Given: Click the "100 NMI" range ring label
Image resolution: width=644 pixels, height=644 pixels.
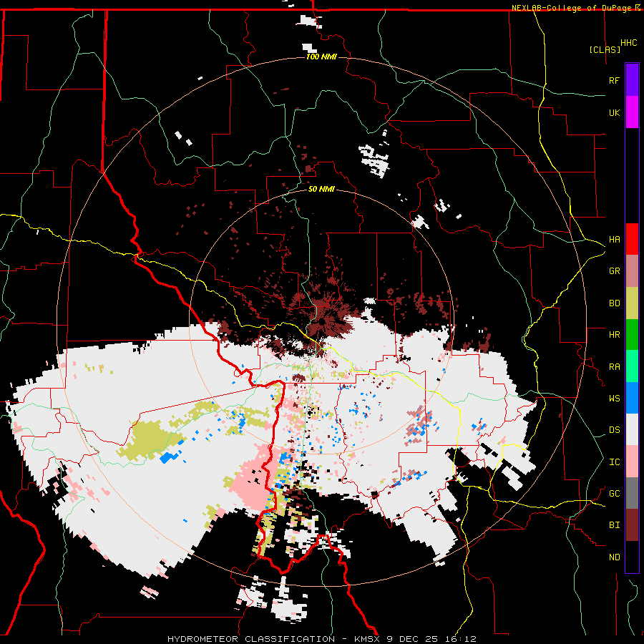Looking at the screenshot, I should [321, 57].
